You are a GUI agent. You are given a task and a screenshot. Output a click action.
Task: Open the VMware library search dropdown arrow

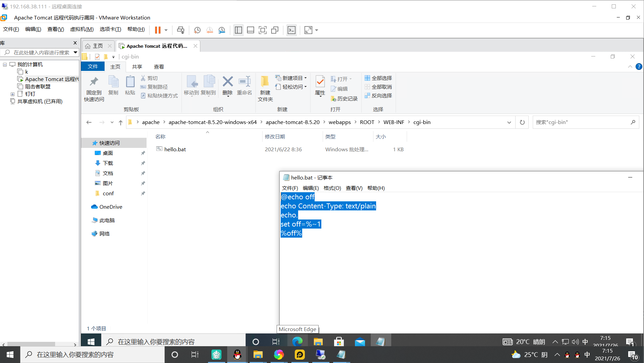pos(75,52)
